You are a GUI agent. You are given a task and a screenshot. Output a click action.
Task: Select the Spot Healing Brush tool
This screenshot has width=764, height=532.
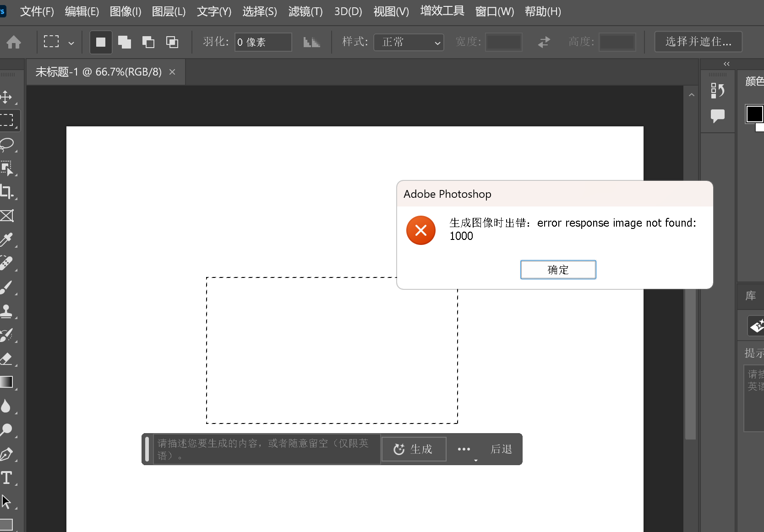6,263
